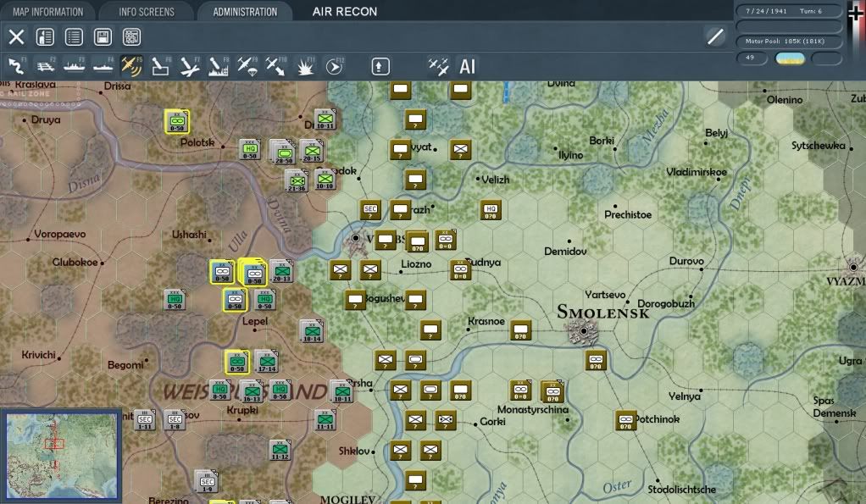The height and width of the screenshot is (504, 866).
Task: Select the F3 naval transport ship icon
Action: click(x=74, y=66)
